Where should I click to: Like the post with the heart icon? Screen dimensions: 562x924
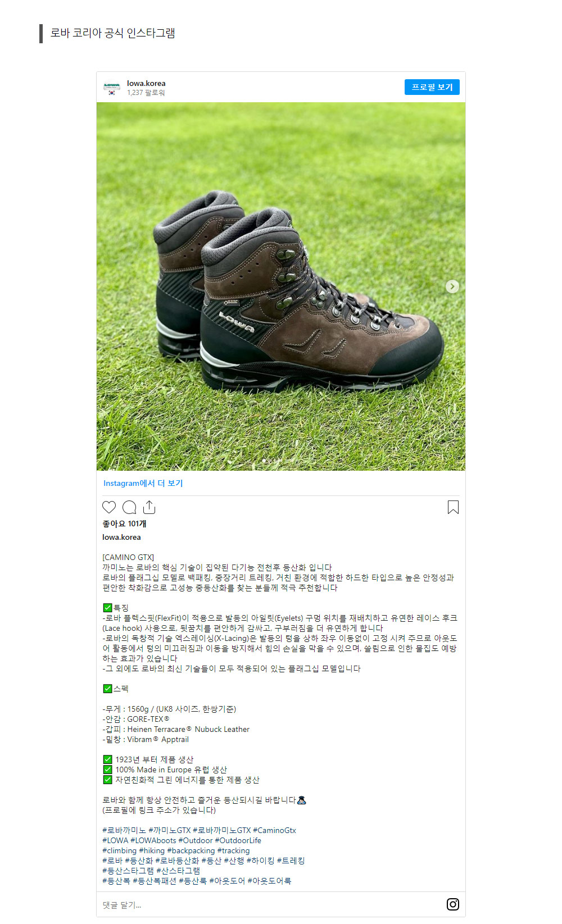pyautogui.click(x=109, y=507)
